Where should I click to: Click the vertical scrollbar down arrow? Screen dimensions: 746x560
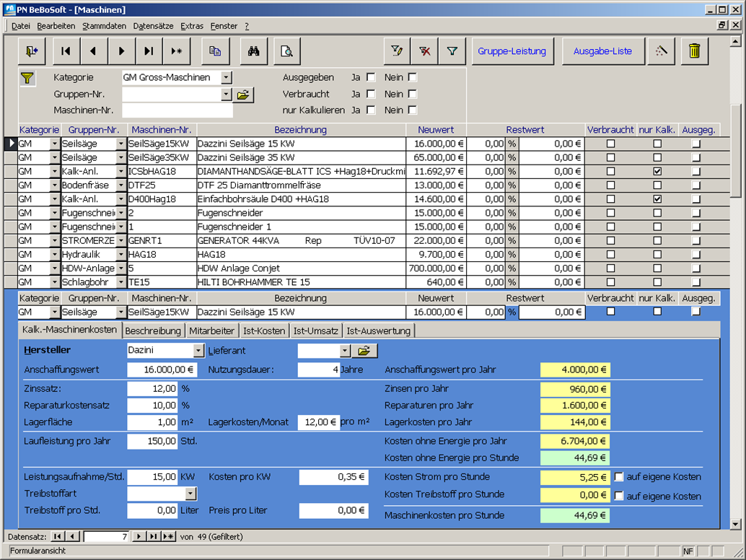(x=735, y=525)
